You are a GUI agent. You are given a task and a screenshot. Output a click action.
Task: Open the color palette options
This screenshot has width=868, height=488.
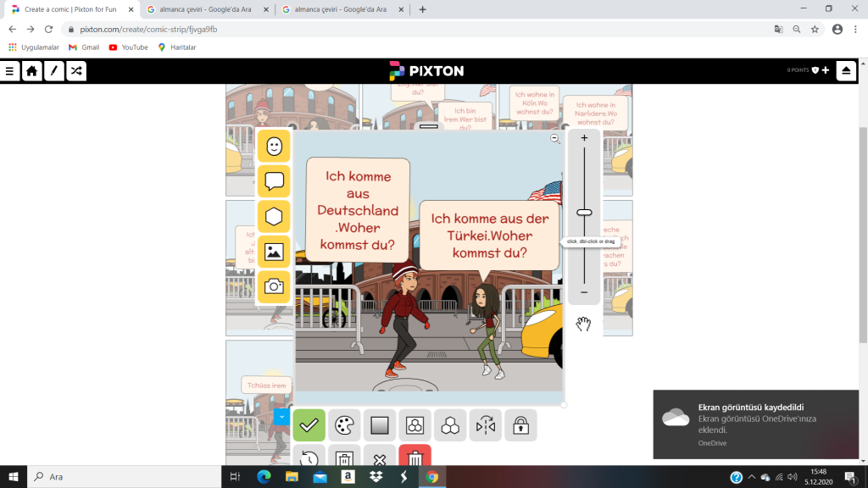(344, 425)
